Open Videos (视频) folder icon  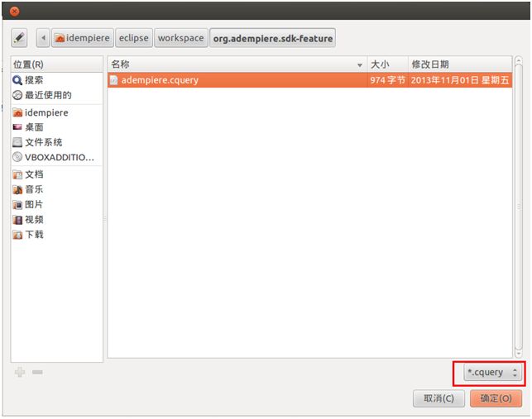coord(17,220)
